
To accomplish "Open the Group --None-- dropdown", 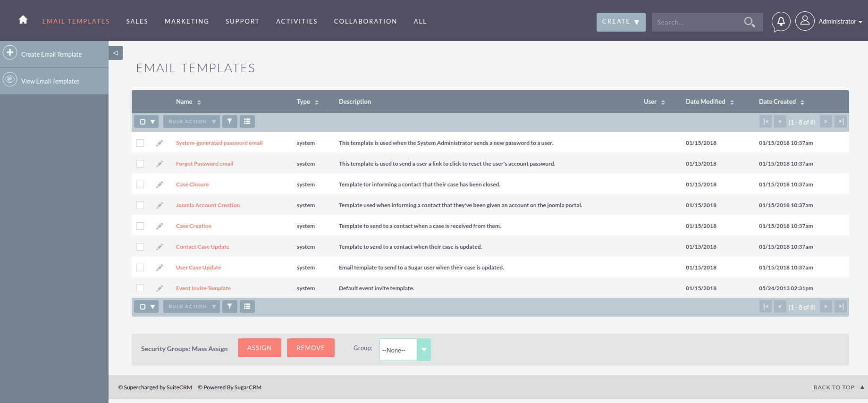I will coord(405,350).
